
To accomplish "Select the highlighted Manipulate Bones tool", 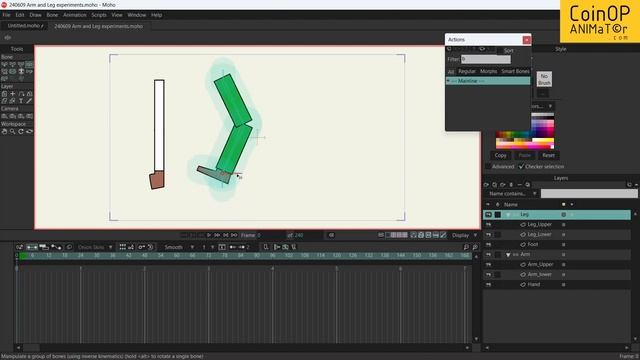I will 29,64.
